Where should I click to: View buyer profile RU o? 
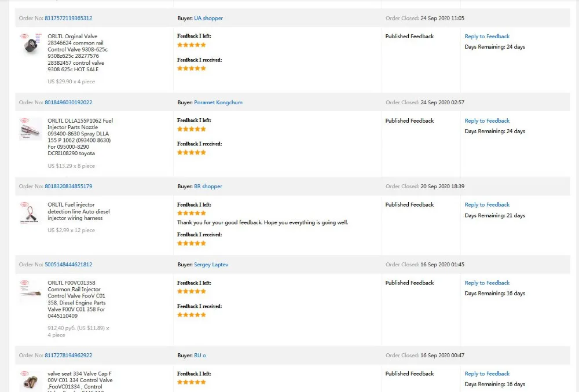200,356
